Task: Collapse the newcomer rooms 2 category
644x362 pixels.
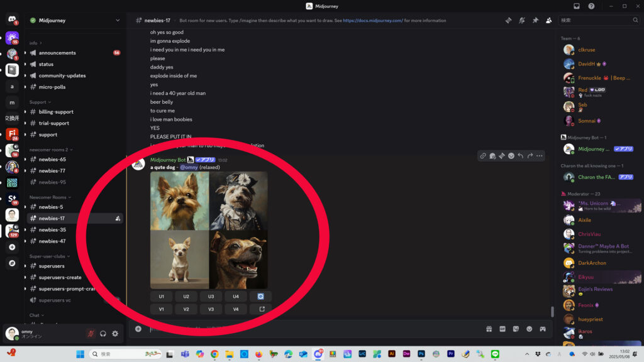Action: 51,150
